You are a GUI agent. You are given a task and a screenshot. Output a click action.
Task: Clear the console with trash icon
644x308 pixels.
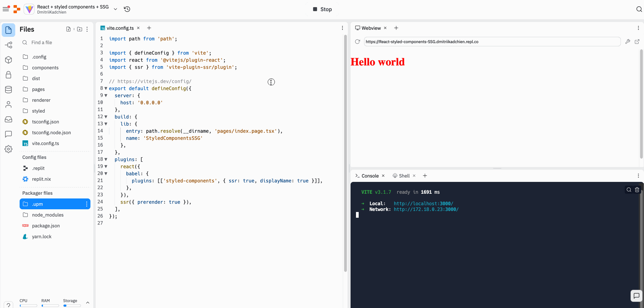pyautogui.click(x=637, y=190)
